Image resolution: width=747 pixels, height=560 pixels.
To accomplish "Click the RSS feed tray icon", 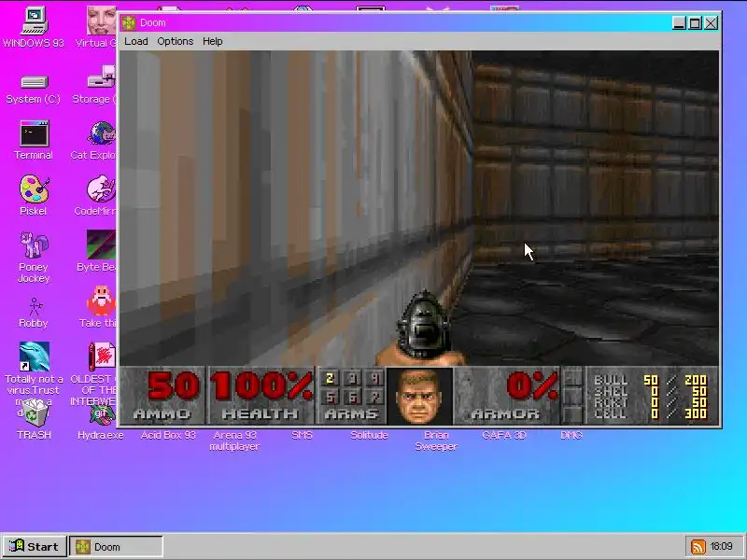I will click(x=698, y=547).
